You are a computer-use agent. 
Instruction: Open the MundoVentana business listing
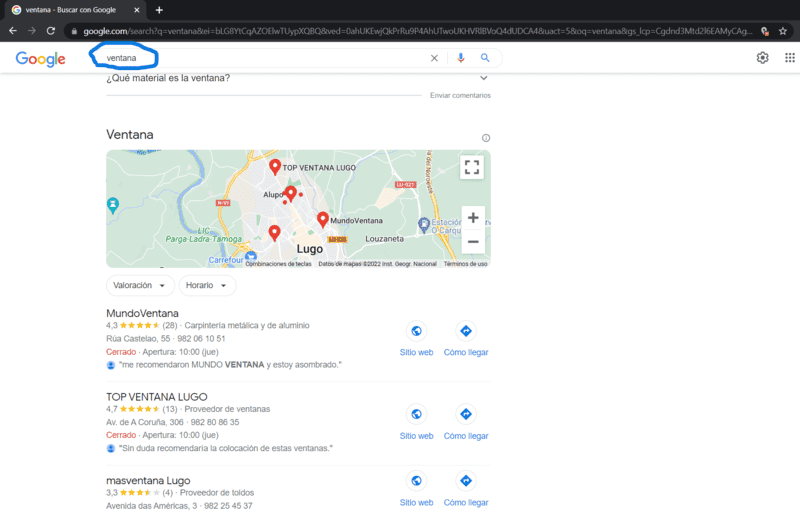[142, 313]
